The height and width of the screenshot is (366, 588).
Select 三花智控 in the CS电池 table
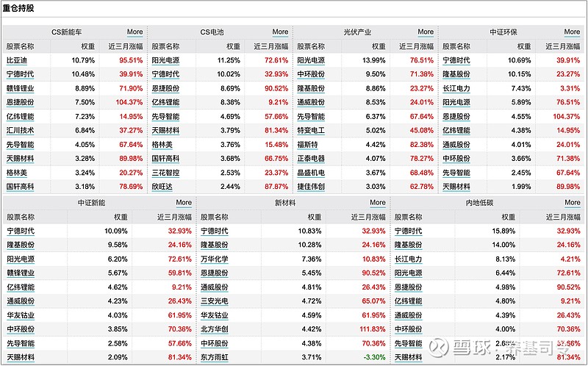tap(165, 173)
